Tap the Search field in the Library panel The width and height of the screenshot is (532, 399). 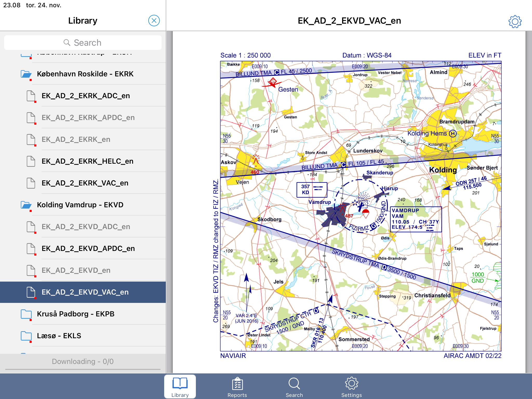pos(83,43)
